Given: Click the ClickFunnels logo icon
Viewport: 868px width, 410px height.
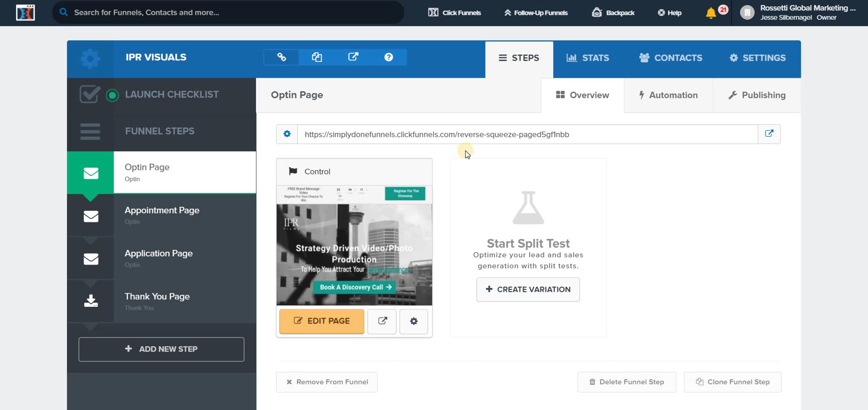Looking at the screenshot, I should tap(25, 13).
